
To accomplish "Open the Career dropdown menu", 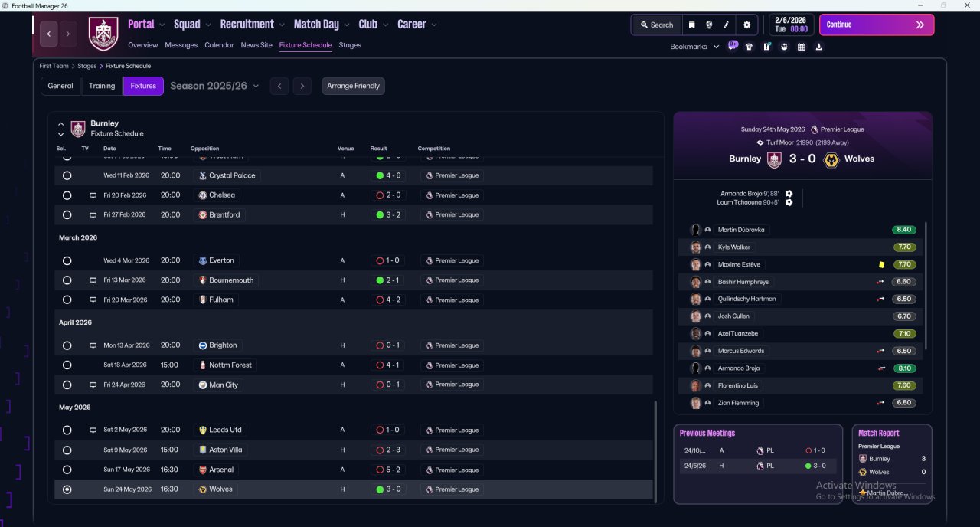I will 417,25.
